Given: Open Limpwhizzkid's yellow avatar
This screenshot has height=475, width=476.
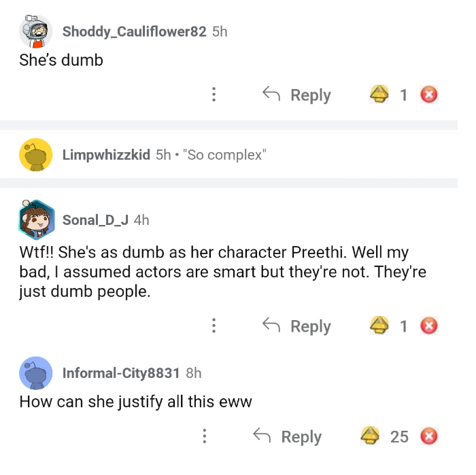Looking at the screenshot, I should coord(35,155).
